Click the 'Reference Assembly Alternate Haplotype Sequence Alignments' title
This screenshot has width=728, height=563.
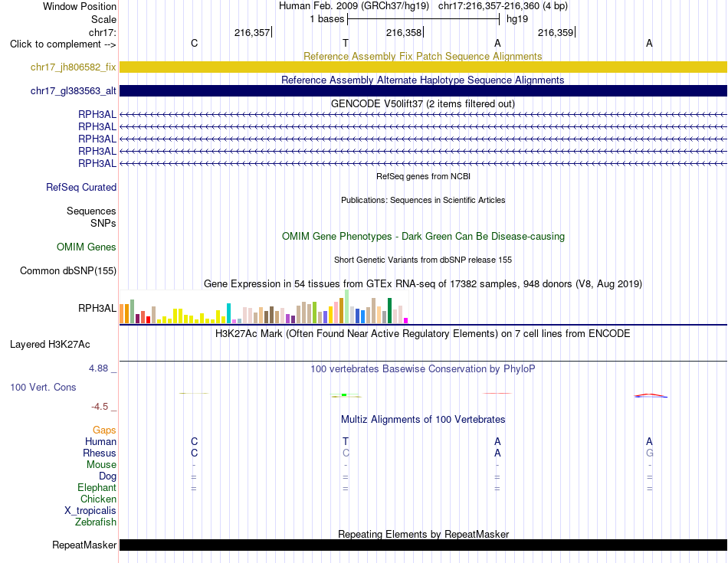click(422, 80)
